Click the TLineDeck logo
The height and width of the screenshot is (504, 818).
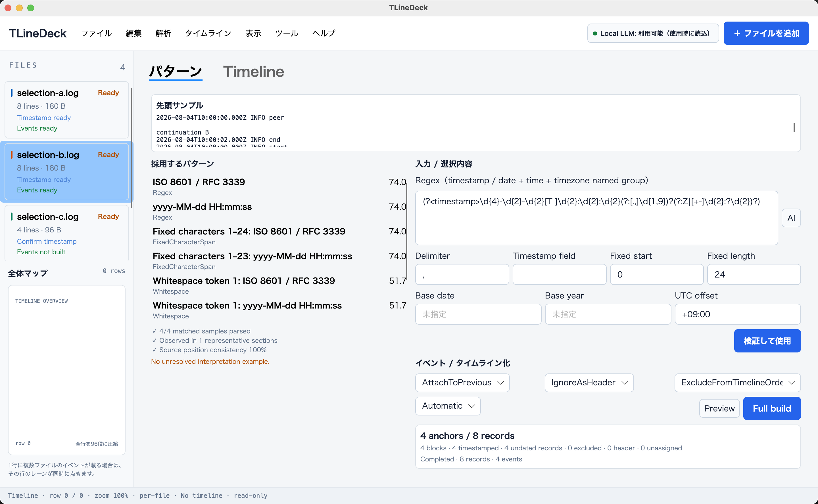coord(38,33)
